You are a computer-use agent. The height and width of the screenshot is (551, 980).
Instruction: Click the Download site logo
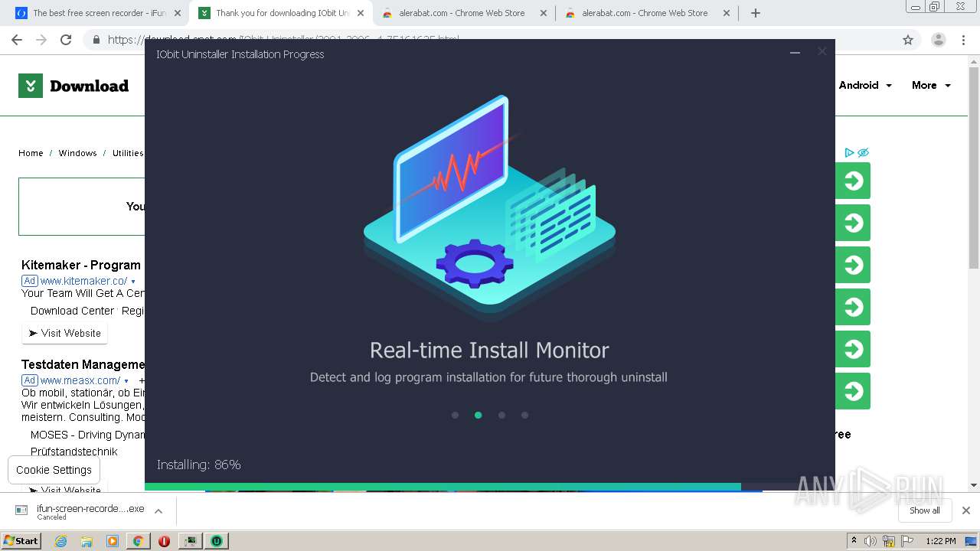(x=73, y=86)
